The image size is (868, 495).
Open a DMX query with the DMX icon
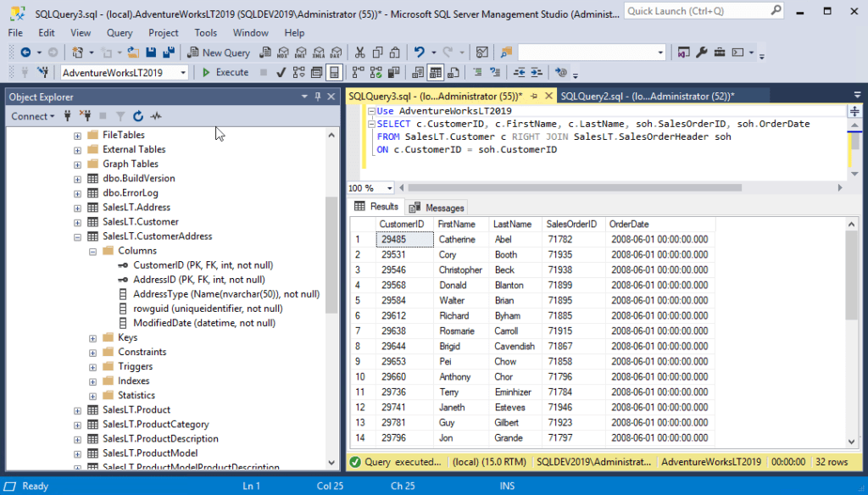click(301, 53)
